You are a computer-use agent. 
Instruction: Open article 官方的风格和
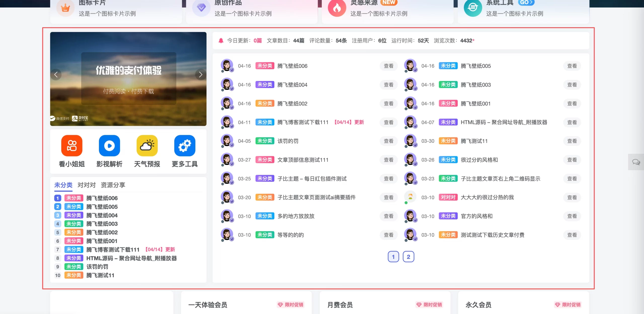pos(476,216)
